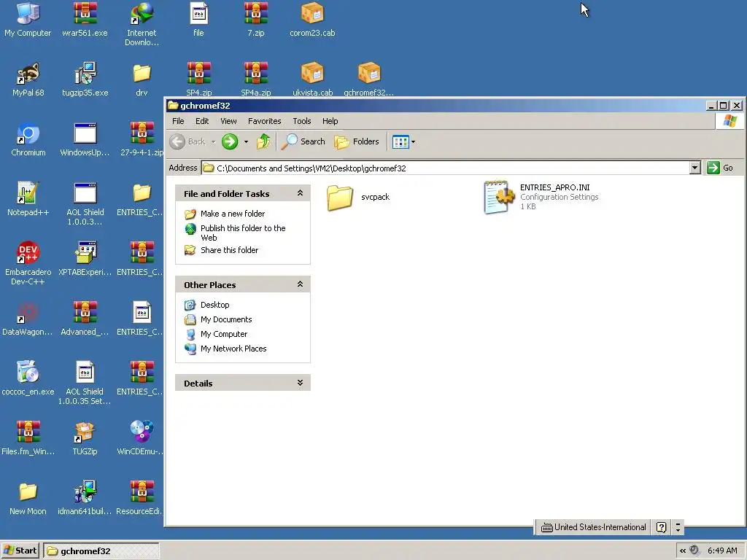747x560 pixels.
Task: Go to My Computer in Other Places
Action: tap(224, 334)
